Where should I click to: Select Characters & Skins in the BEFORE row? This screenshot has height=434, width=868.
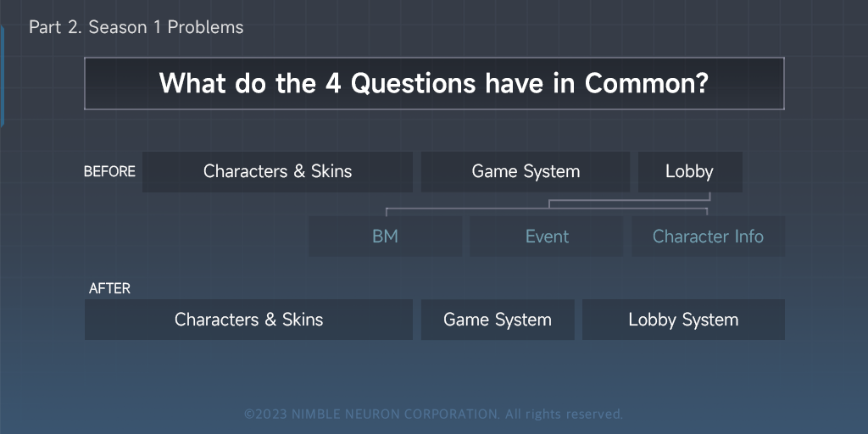tap(277, 172)
